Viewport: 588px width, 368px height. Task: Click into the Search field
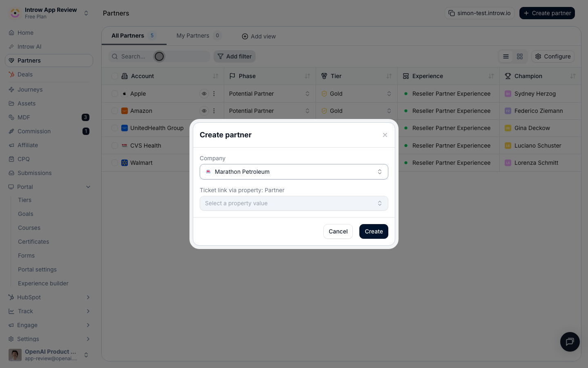159,56
